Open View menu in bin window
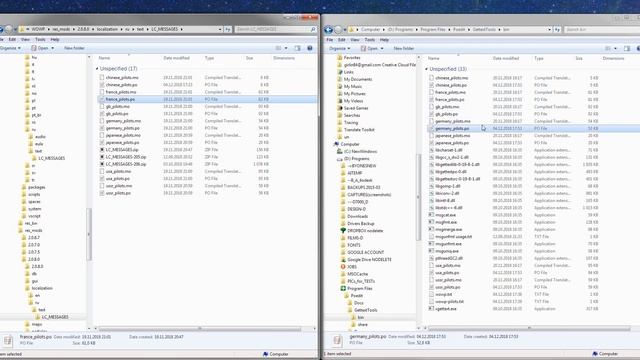This screenshot has width=640, height=360. (355, 40)
